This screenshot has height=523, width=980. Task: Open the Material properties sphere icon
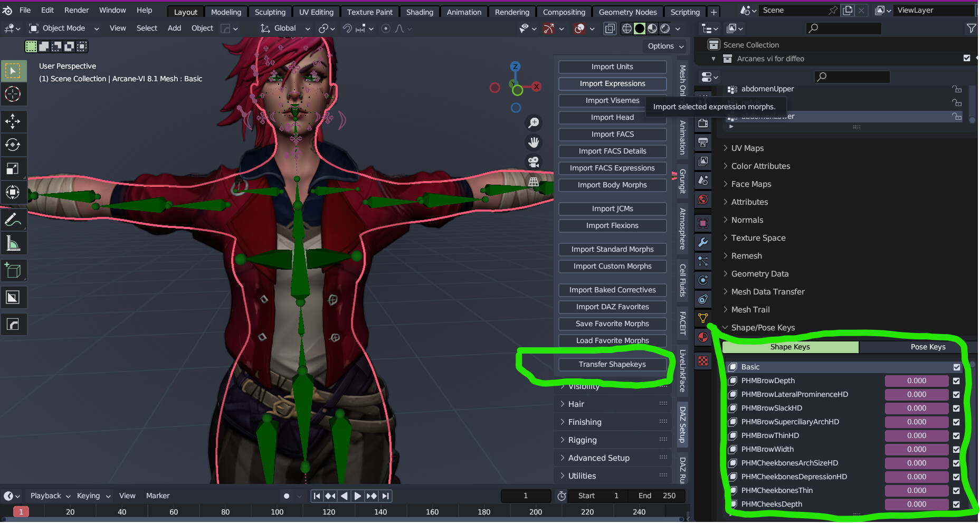coord(703,337)
